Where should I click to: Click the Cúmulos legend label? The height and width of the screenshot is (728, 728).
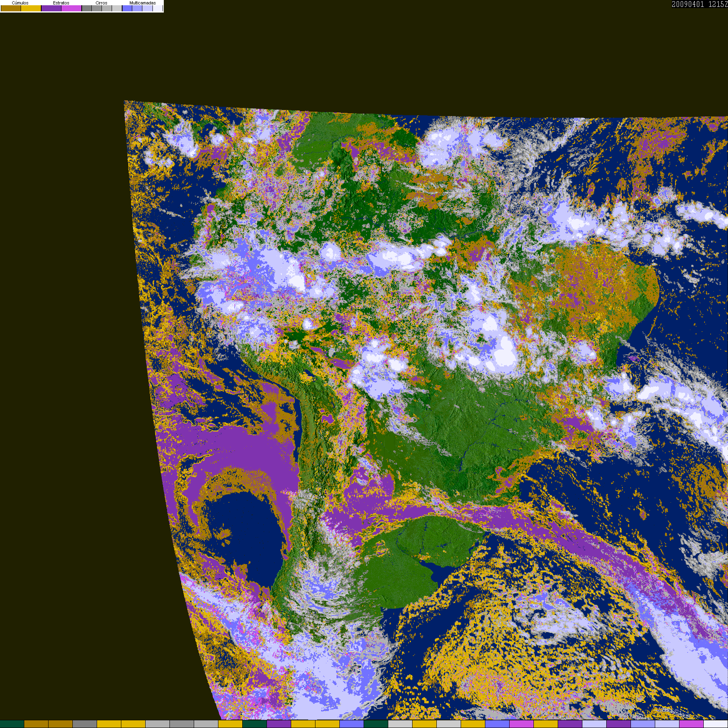[x=20, y=3]
